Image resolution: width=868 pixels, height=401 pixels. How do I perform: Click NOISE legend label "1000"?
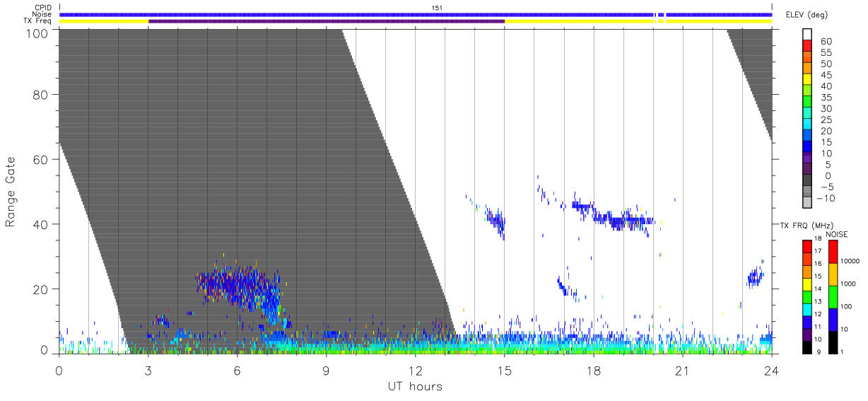click(850, 284)
